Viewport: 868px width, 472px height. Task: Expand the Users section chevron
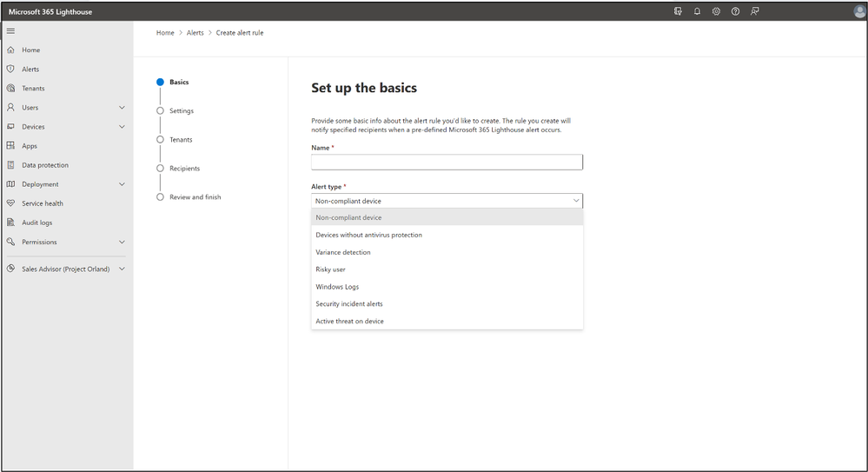click(x=122, y=108)
